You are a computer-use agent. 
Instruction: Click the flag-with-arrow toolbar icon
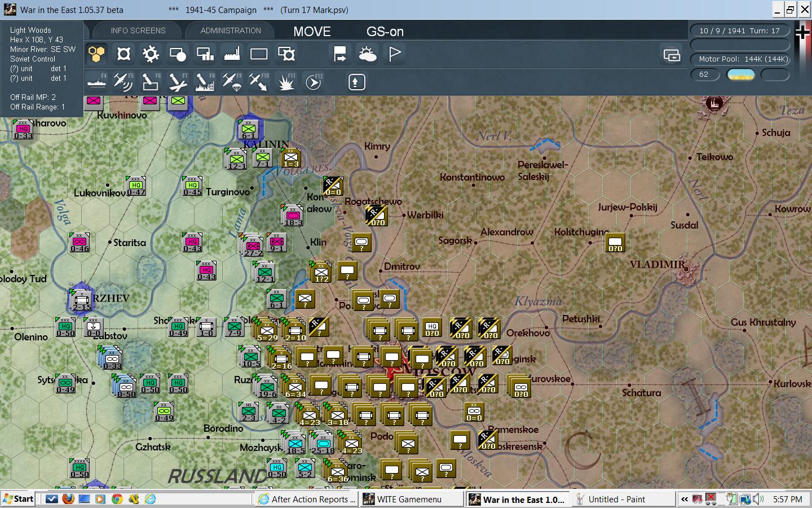340,54
